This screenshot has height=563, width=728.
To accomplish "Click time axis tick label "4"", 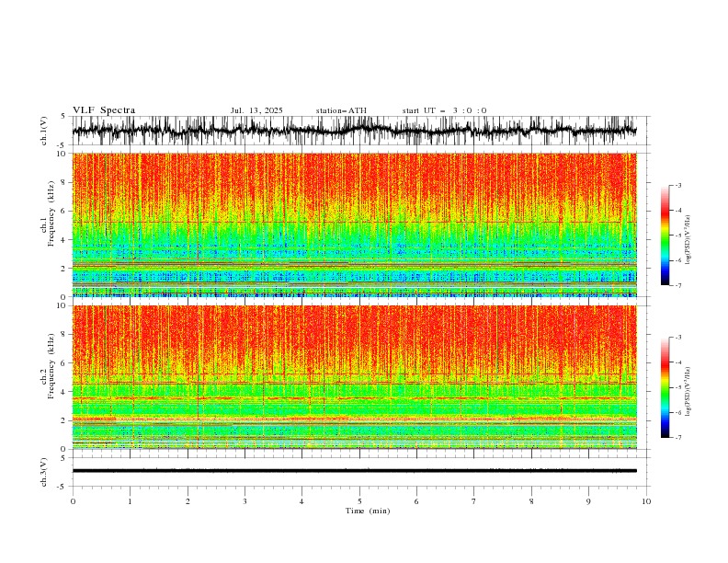I will 301,501.
